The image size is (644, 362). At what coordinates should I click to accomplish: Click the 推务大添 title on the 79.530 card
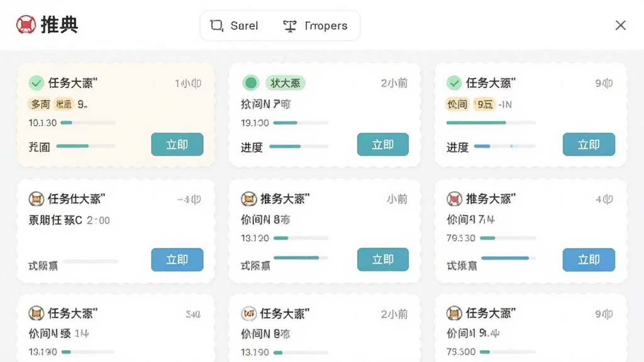click(x=491, y=199)
